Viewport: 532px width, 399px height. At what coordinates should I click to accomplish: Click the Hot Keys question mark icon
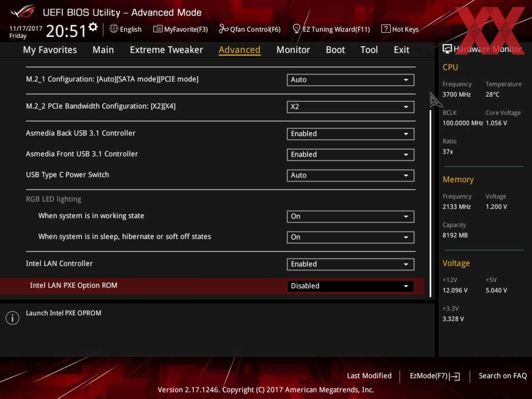[x=386, y=29]
